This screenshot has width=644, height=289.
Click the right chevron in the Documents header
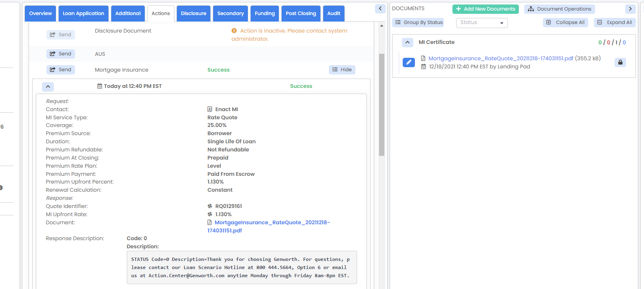coord(630,9)
